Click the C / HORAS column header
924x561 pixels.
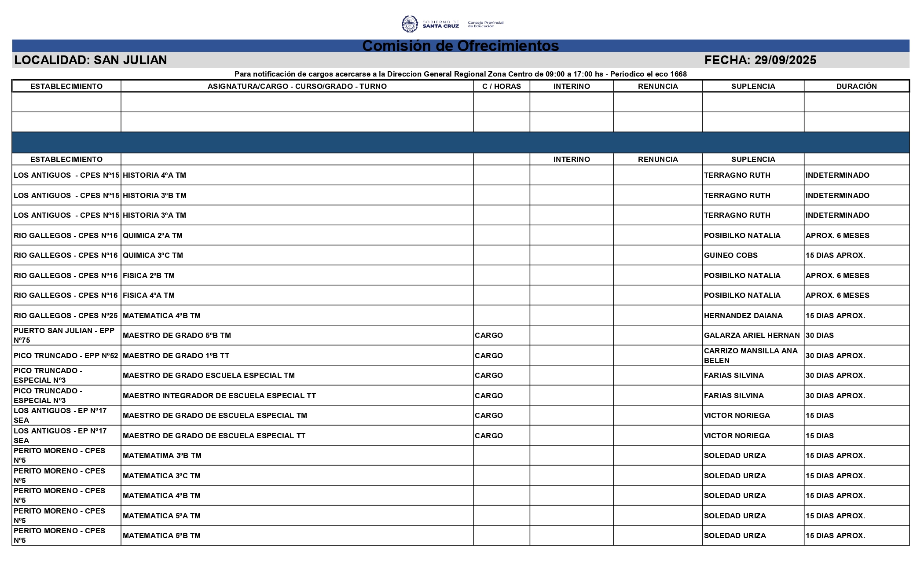pyautogui.click(x=501, y=86)
